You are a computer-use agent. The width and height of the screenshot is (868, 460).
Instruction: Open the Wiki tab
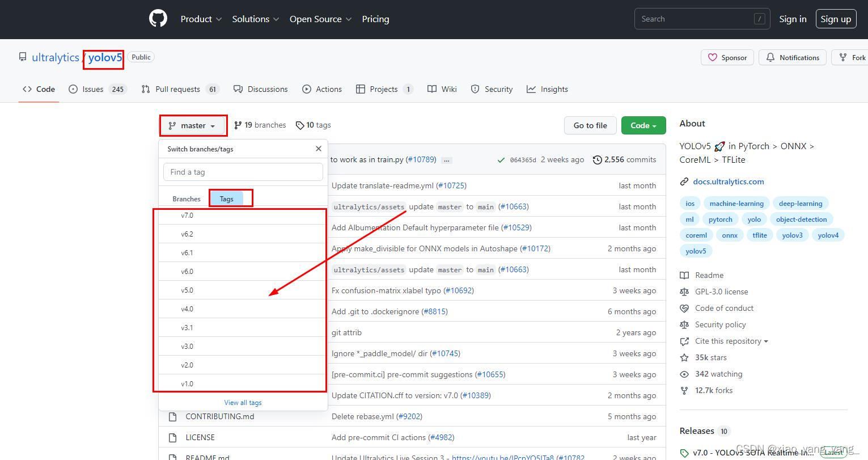tap(442, 89)
